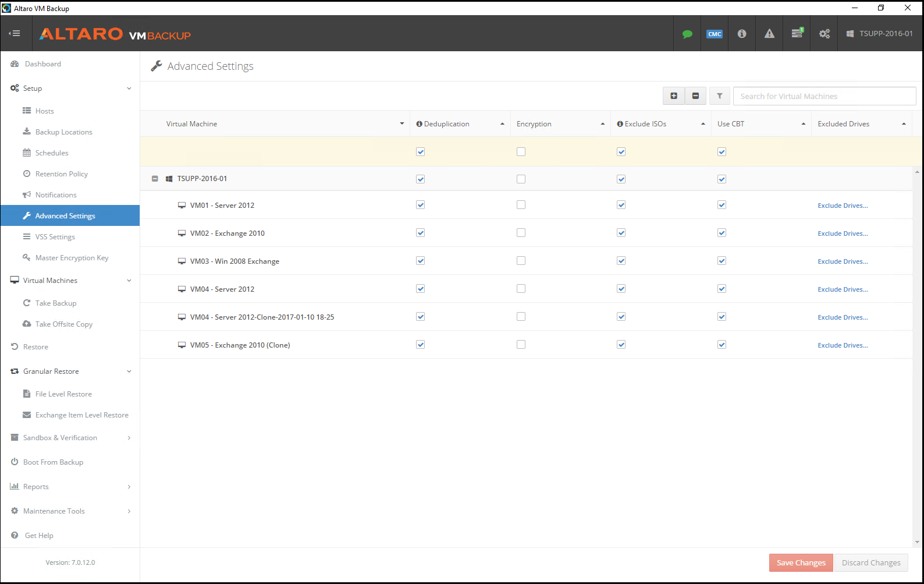Click the collapse-all minus toolbar button
Viewport: 924px width, 584px height.
[x=695, y=96]
